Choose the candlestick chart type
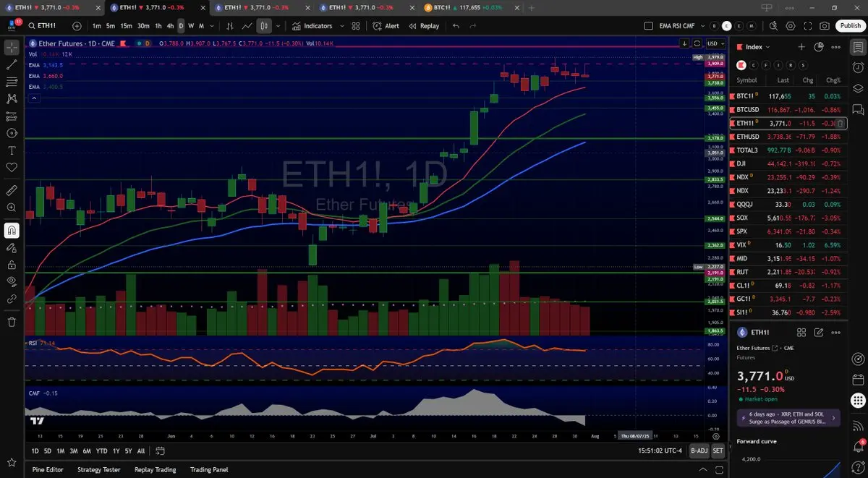 pyautogui.click(x=264, y=26)
